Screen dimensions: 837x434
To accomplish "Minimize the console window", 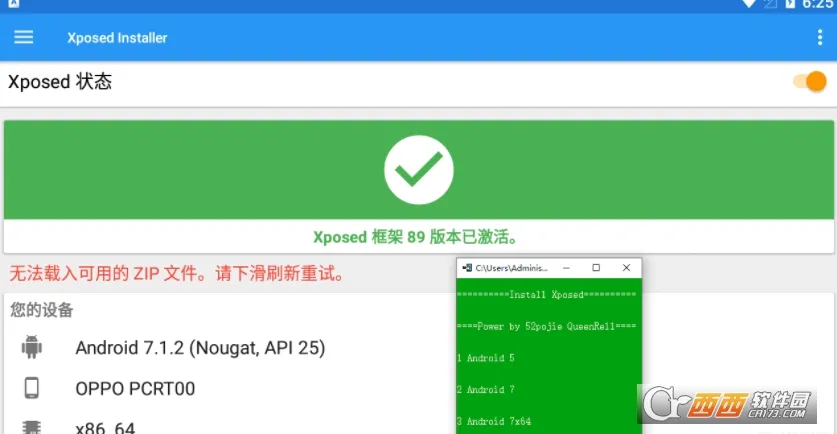I will pyautogui.click(x=566, y=267).
